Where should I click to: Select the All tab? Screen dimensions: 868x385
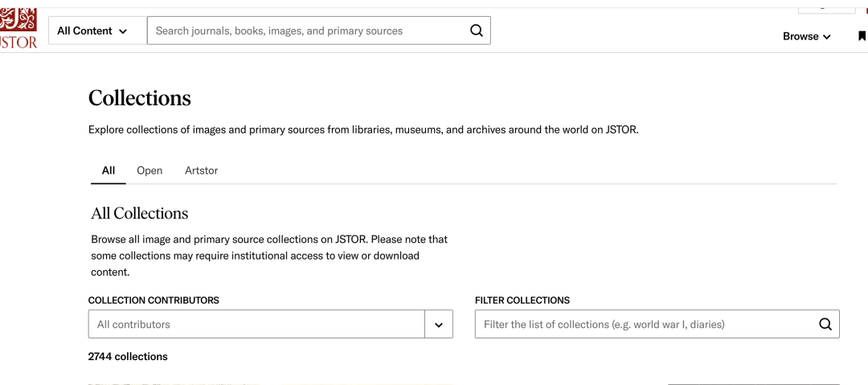pyautogui.click(x=108, y=170)
